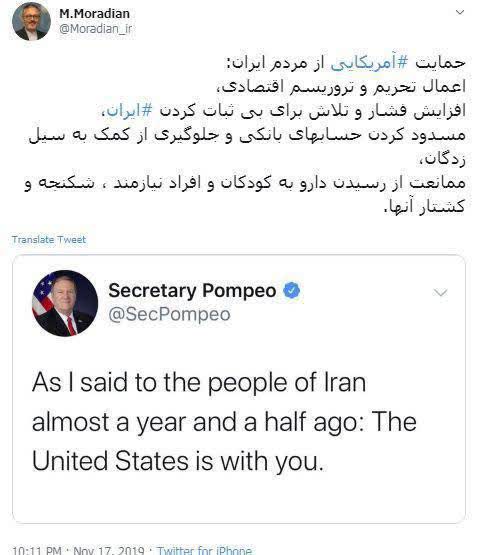
Task: Click the blue verified badge next to Pompeo
Action: tap(292, 291)
